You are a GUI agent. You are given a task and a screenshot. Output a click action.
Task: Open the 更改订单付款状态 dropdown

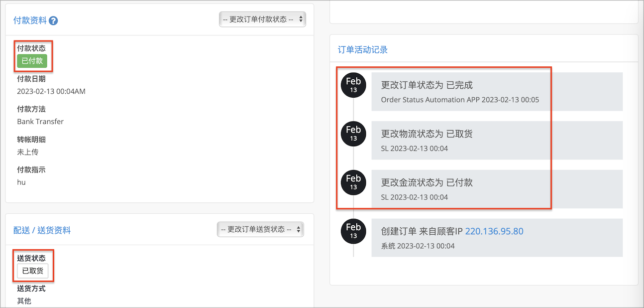click(x=262, y=19)
